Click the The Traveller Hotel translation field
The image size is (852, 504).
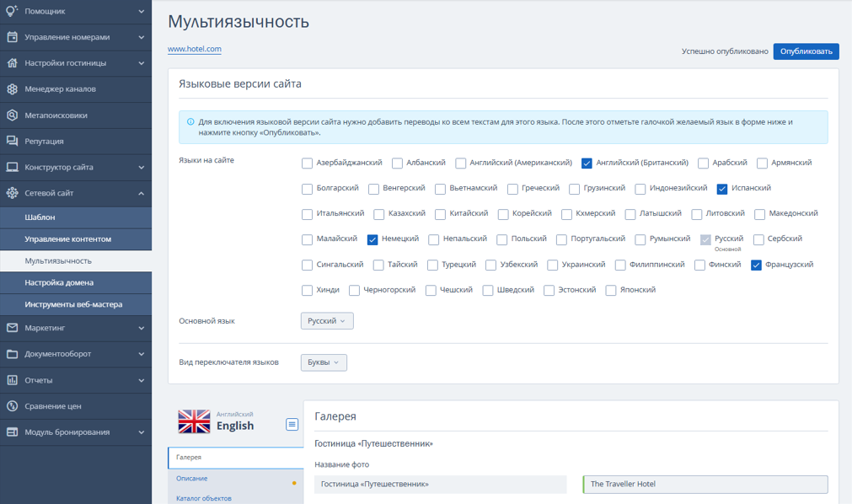(x=705, y=485)
